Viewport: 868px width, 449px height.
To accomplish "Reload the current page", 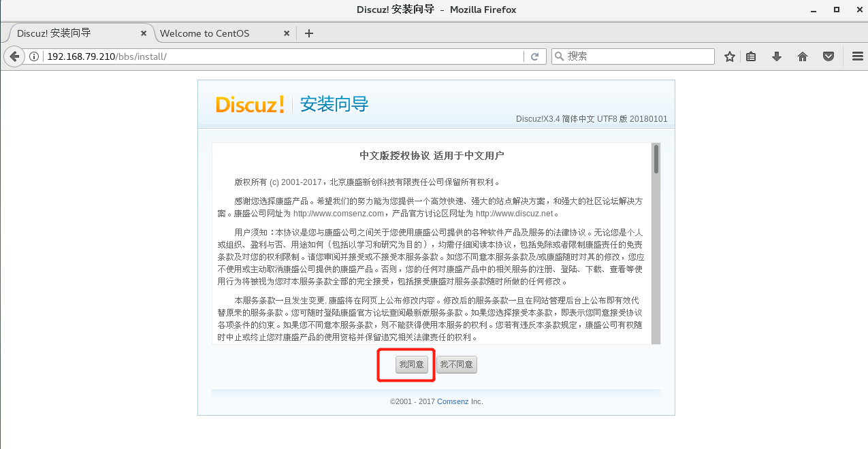I will 535,56.
